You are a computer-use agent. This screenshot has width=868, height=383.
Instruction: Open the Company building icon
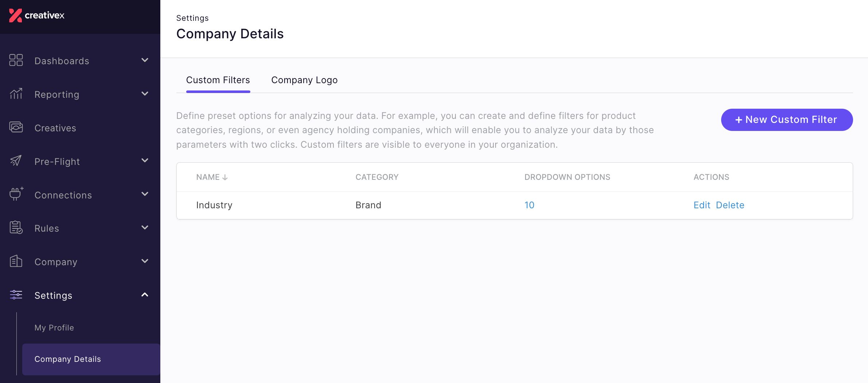[16, 261]
